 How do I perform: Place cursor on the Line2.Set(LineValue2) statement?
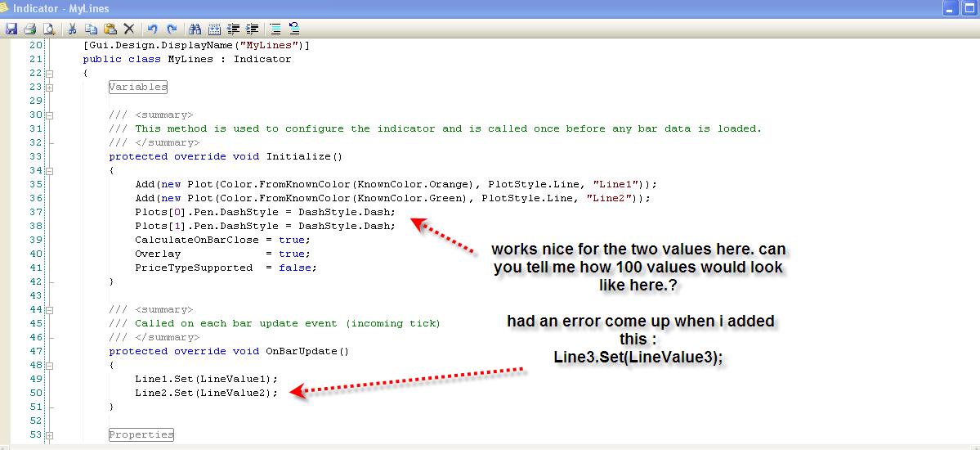point(206,393)
